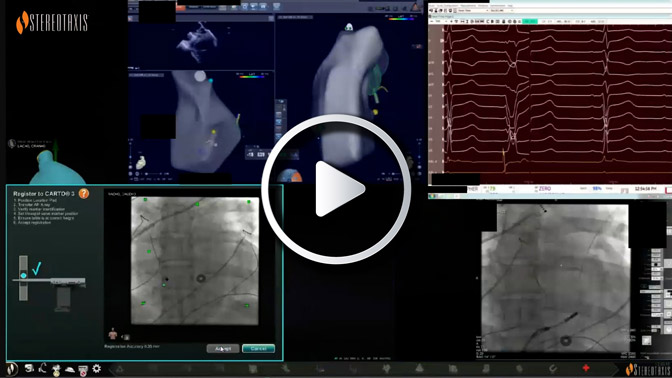672x378 pixels.
Task: Click the live fluoroscopy image at lower right
Action: (x=556, y=279)
